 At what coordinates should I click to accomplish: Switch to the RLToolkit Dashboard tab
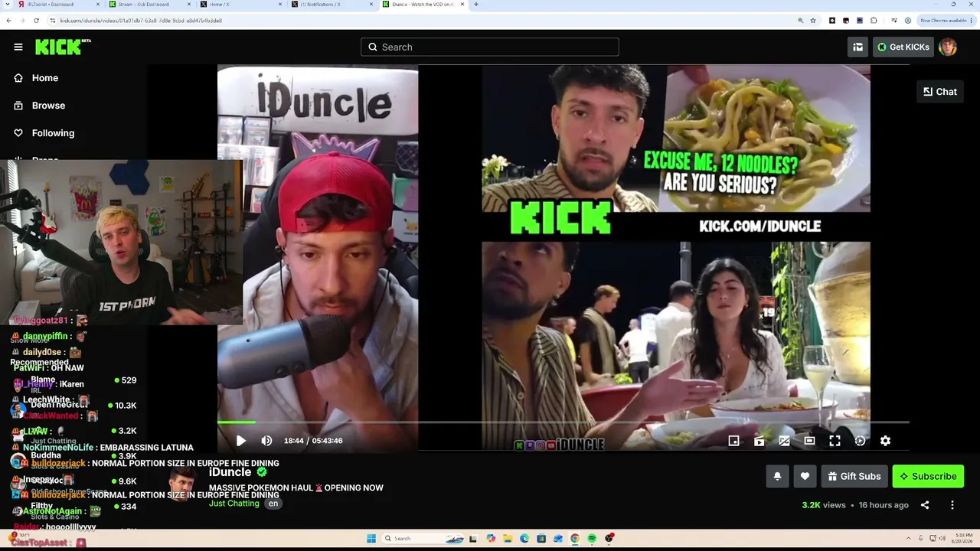[x=58, y=5]
